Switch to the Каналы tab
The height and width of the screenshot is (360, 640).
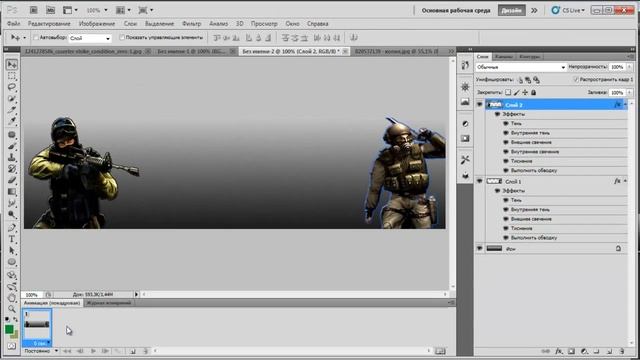pyautogui.click(x=503, y=57)
